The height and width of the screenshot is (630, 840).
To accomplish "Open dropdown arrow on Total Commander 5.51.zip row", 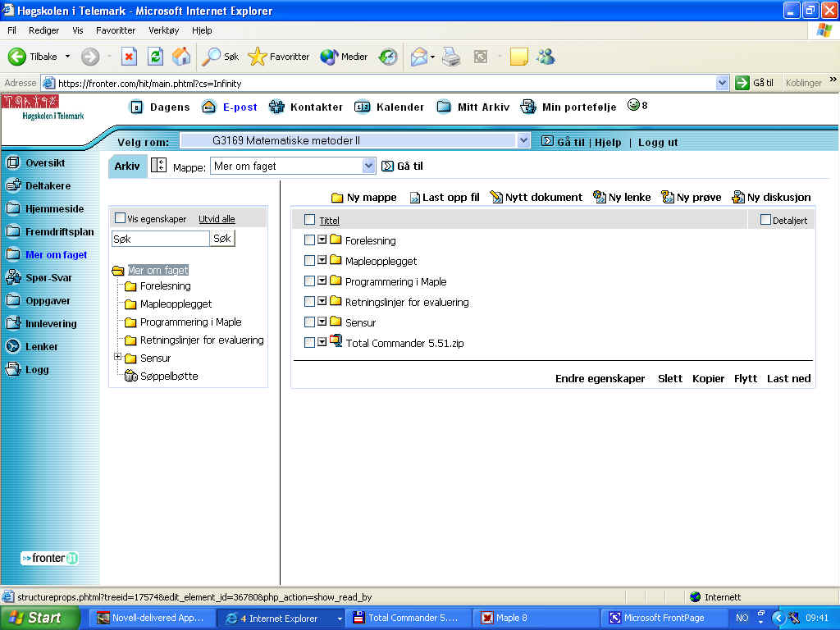I will point(322,342).
